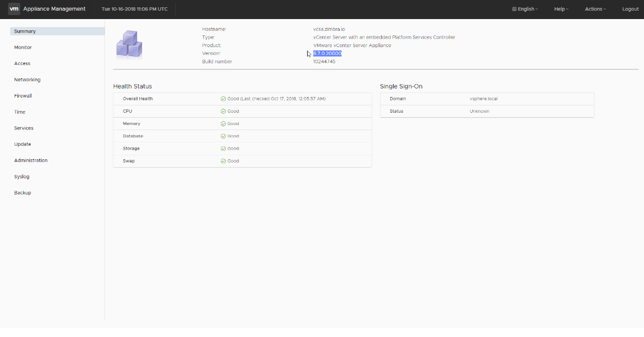This screenshot has width=644, height=337.
Task: Click the Health Status heading
Action: pos(133,86)
